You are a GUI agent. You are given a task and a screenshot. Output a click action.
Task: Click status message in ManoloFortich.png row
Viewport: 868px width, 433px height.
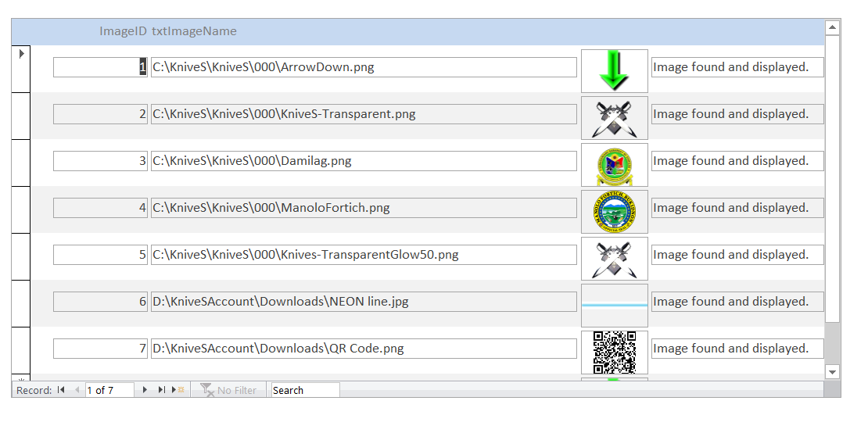click(737, 209)
